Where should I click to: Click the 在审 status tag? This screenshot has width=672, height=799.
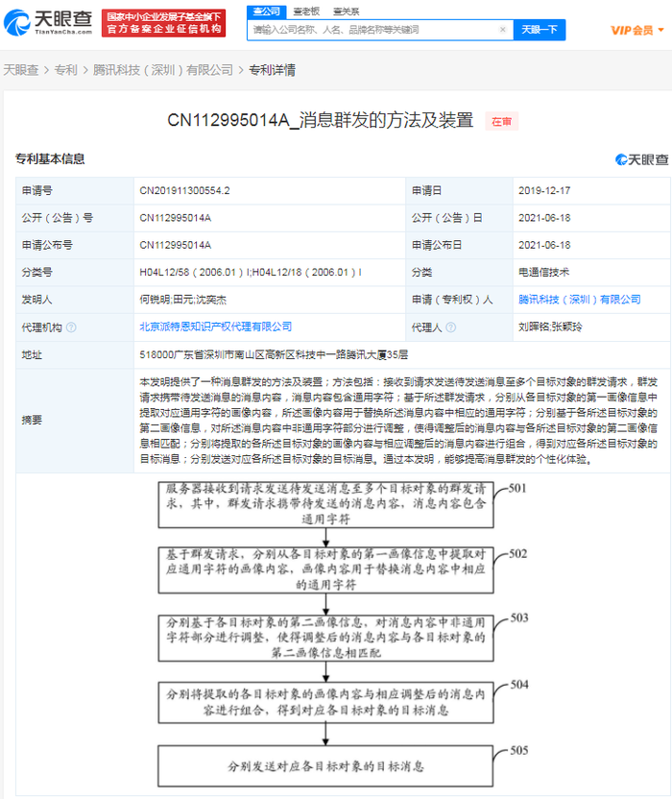[501, 121]
